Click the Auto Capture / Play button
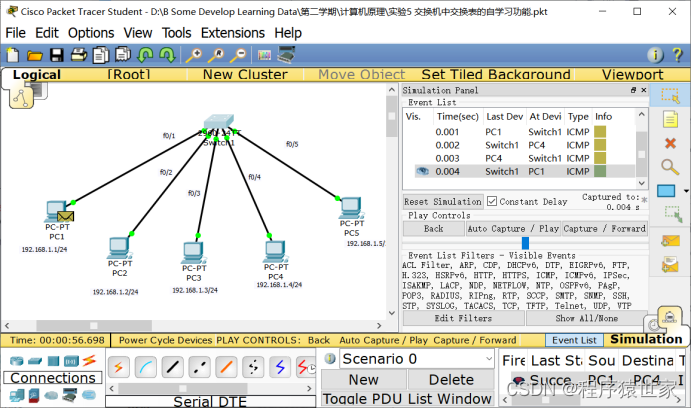 point(513,228)
